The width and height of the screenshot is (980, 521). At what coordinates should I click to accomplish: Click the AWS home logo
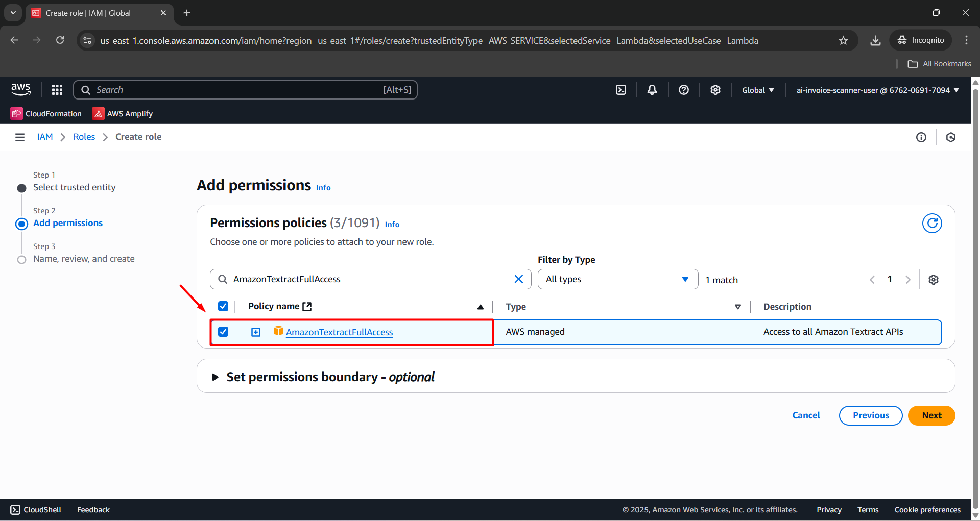20,89
